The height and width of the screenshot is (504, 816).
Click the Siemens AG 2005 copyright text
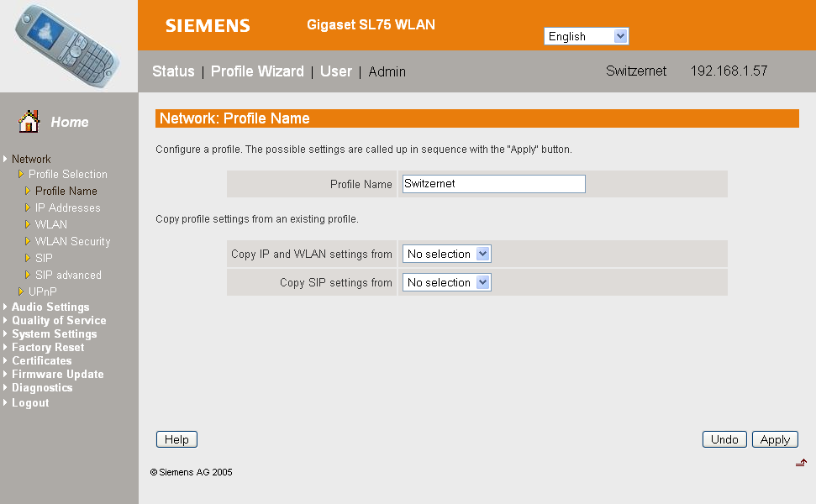(191, 472)
